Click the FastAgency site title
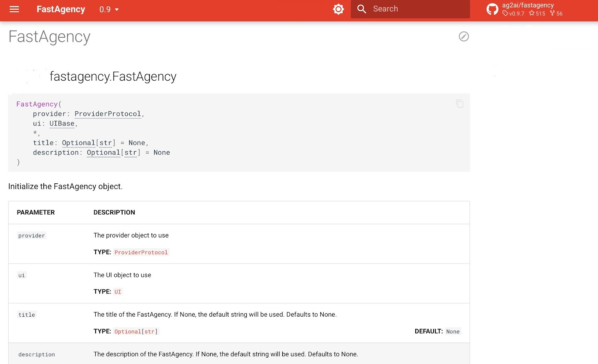598x364 pixels. point(61,9)
